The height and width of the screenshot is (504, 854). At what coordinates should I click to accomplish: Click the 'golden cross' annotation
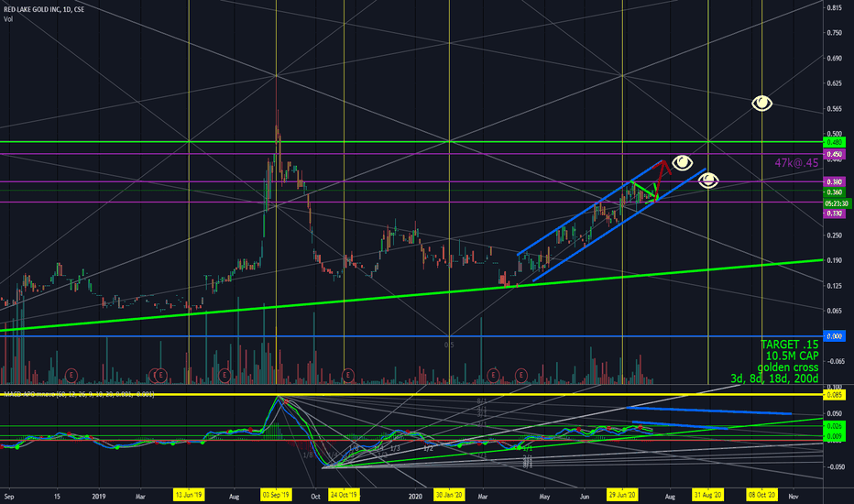point(787,367)
